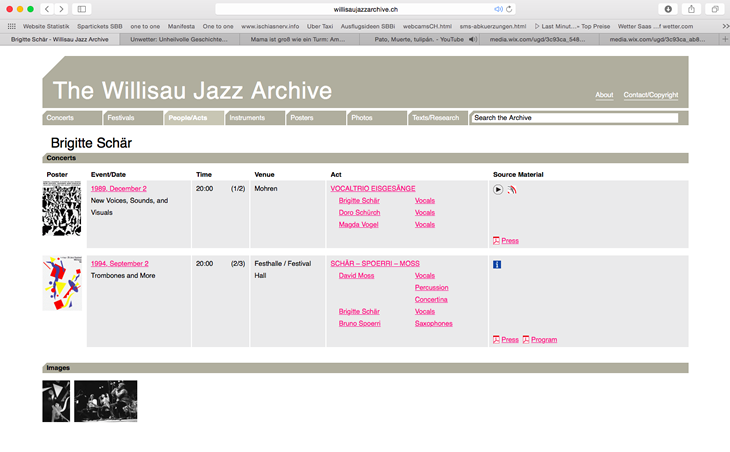Open the sms-abkuerzungen.html bookmark
Screen dimensions: 730x452
tap(493, 27)
